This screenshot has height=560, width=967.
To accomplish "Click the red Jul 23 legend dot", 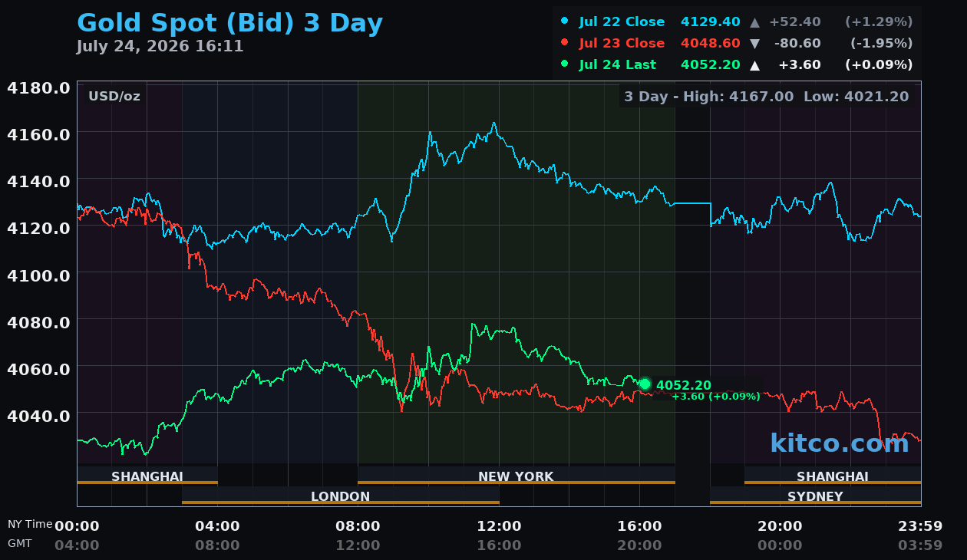I will point(565,43).
